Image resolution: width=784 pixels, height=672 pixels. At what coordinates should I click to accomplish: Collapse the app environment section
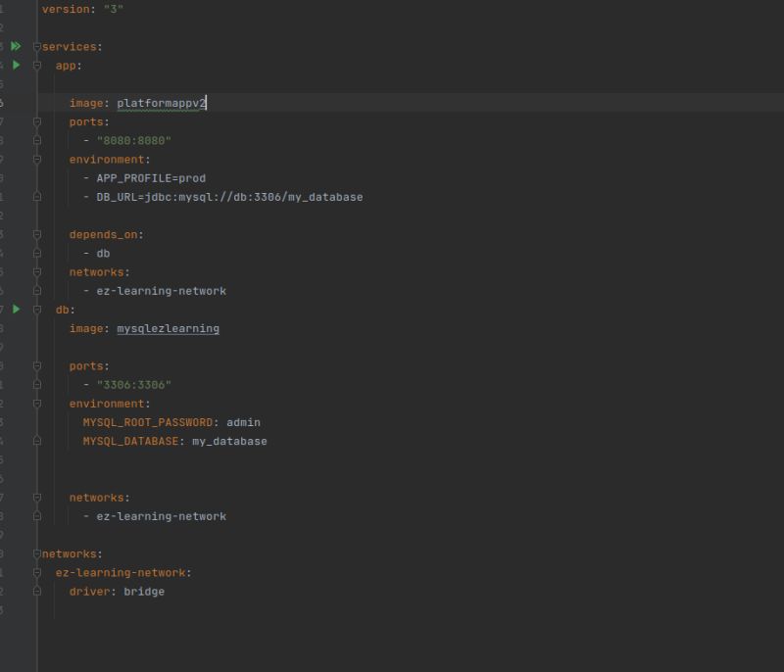coord(35,159)
